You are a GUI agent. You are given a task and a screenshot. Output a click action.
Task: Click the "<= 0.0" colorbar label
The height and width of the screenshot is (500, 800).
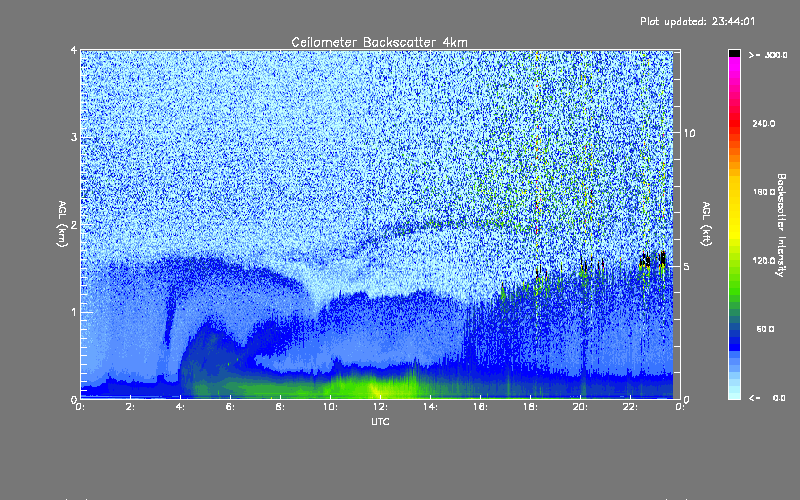767,397
